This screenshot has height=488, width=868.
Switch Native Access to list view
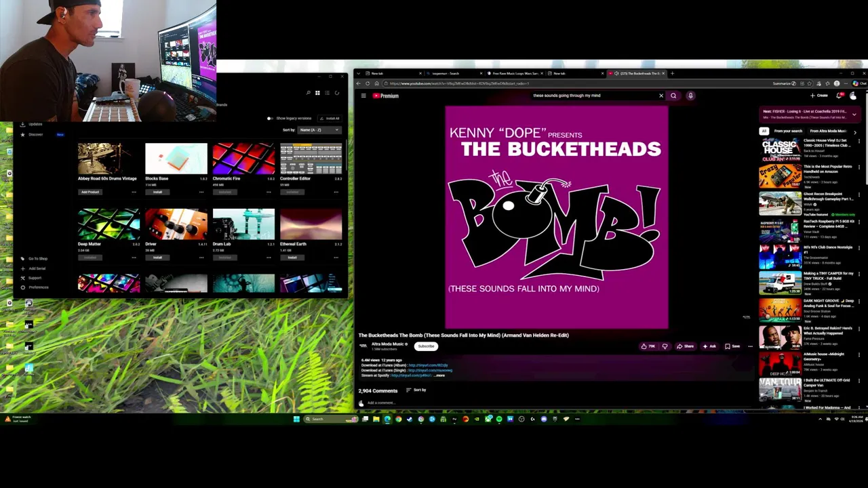tap(327, 93)
